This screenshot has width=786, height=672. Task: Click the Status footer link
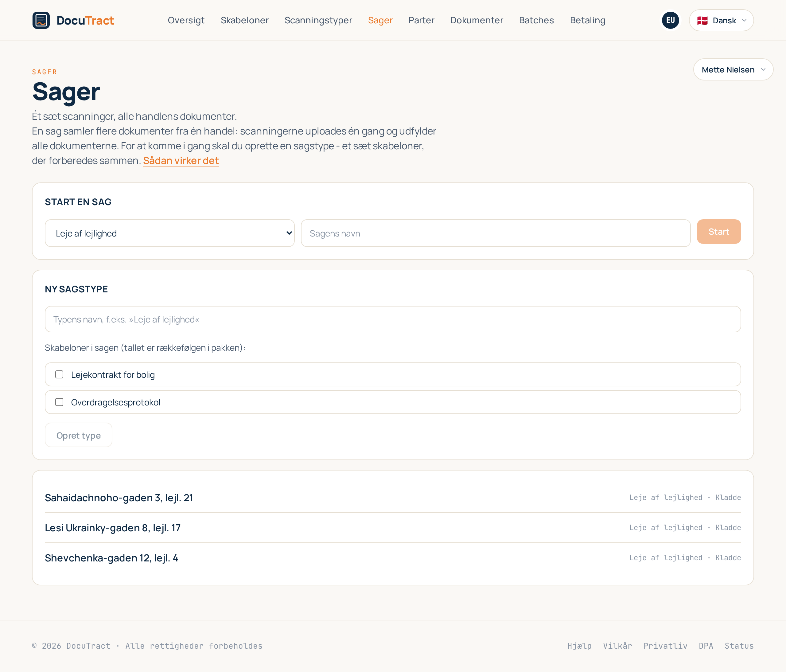[x=739, y=646]
